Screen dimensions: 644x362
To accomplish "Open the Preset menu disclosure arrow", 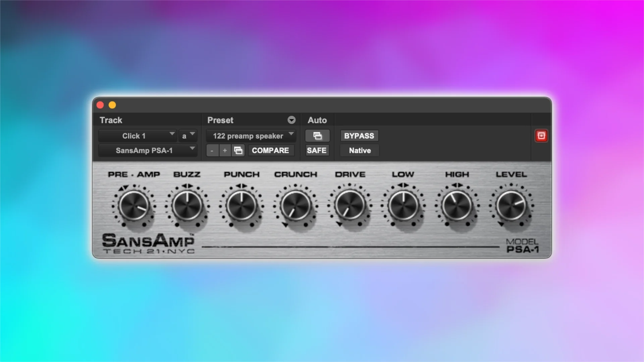I will [x=291, y=120].
